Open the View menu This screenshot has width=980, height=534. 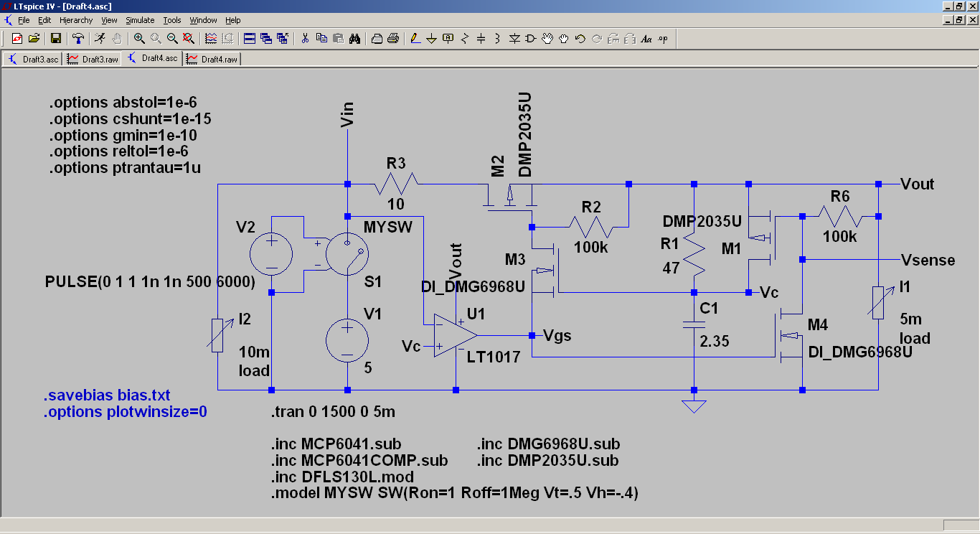point(109,20)
